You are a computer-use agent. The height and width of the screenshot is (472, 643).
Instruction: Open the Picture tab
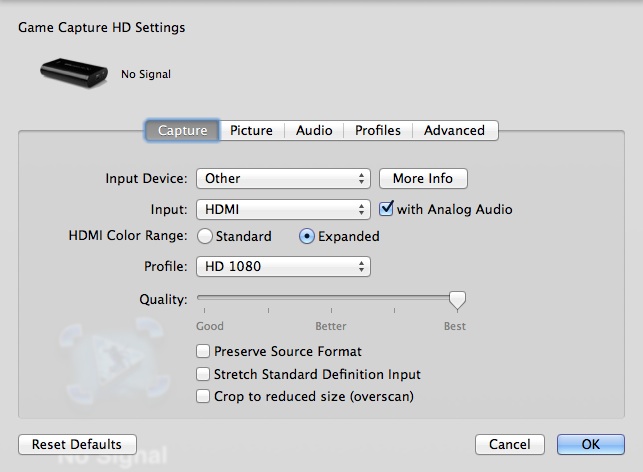[251, 130]
